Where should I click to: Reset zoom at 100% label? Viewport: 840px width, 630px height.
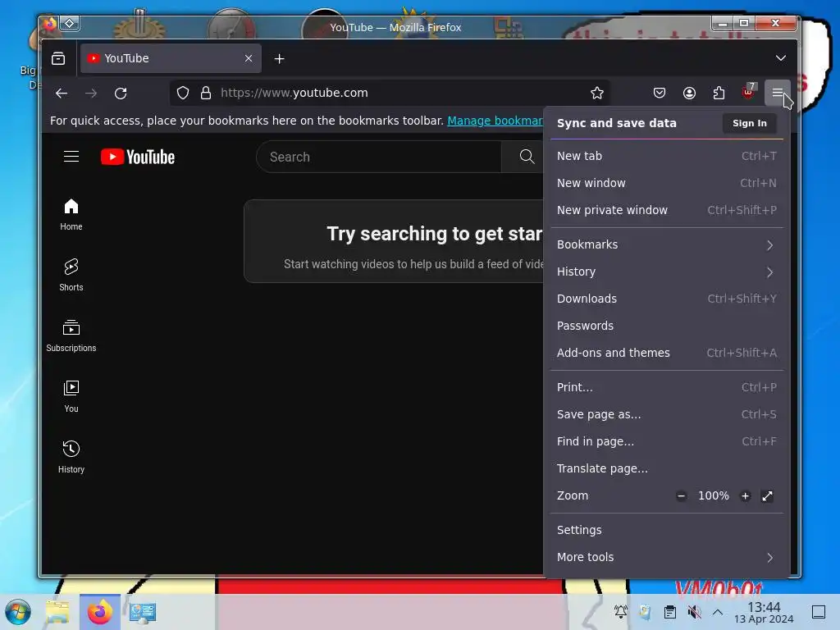(713, 496)
